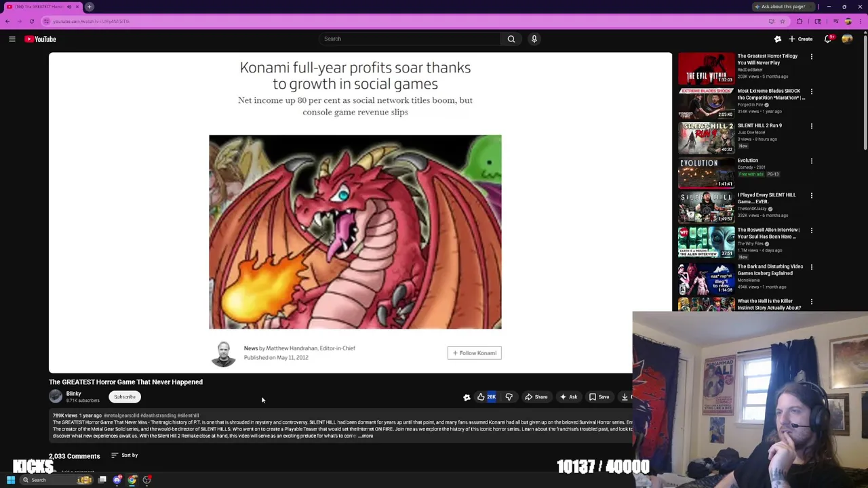Save the video to a playlist
Image resolution: width=868 pixels, height=488 pixels.
coord(598,397)
